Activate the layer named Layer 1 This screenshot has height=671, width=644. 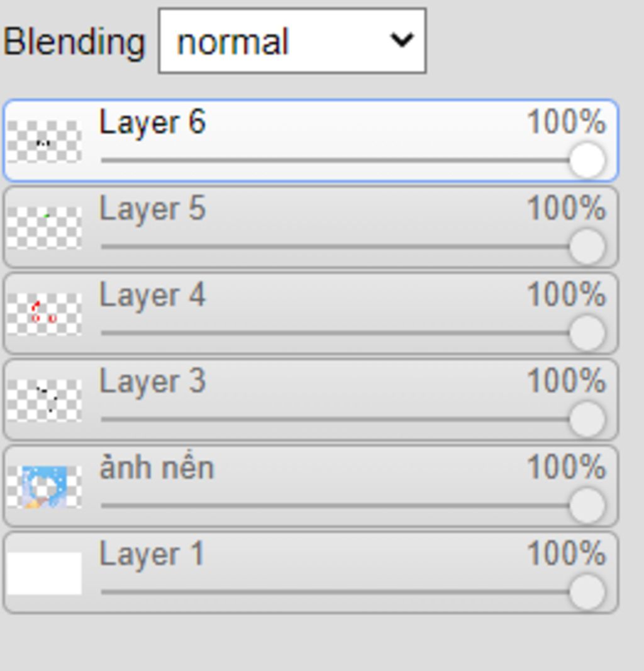pos(311,573)
